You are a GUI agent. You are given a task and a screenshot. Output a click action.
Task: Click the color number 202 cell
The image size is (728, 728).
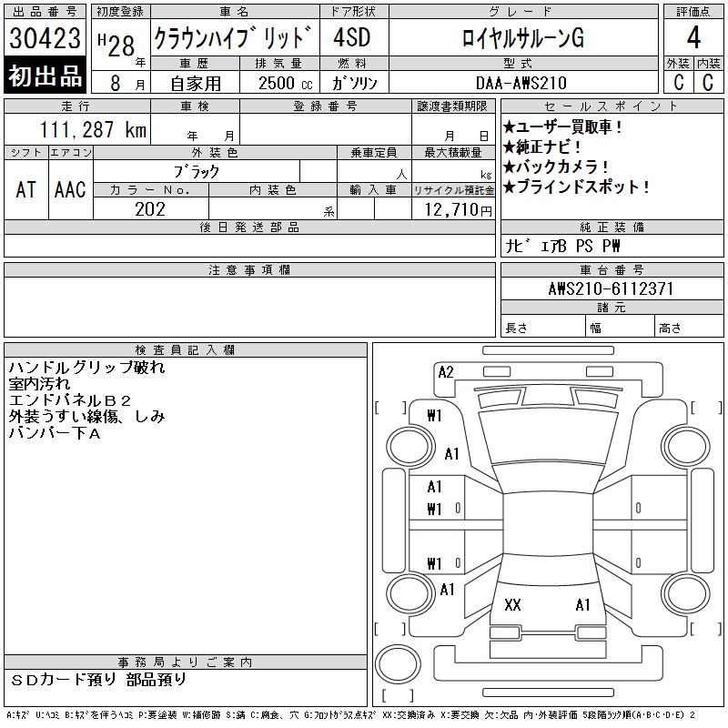pos(150,209)
